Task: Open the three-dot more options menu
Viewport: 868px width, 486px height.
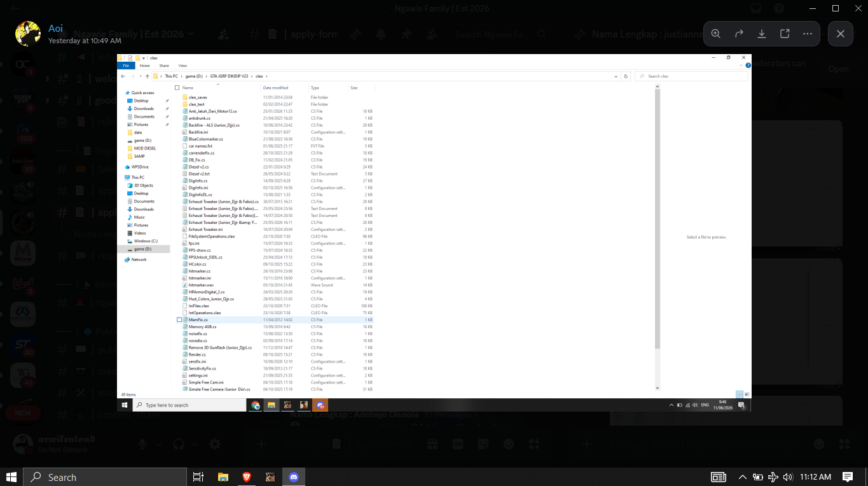Action: 808,34
